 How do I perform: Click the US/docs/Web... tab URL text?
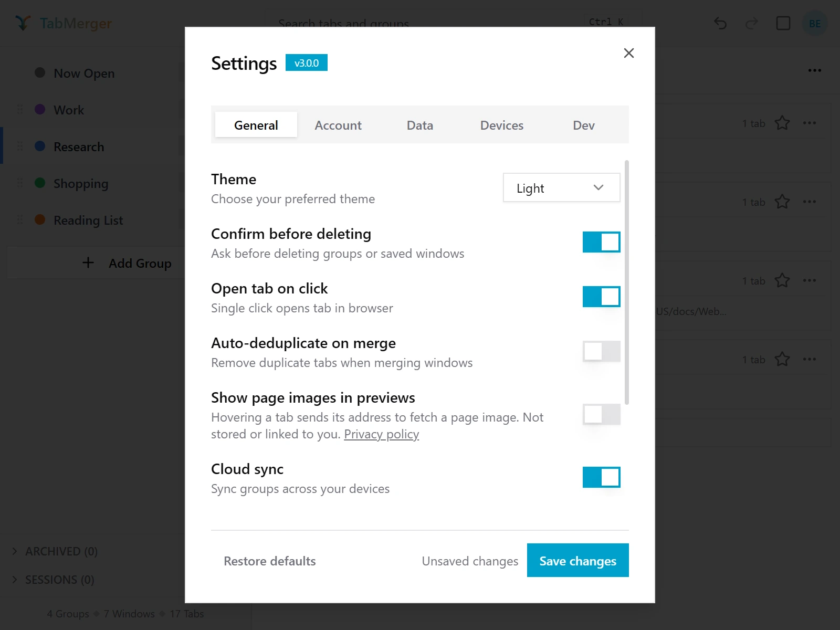pos(691,311)
